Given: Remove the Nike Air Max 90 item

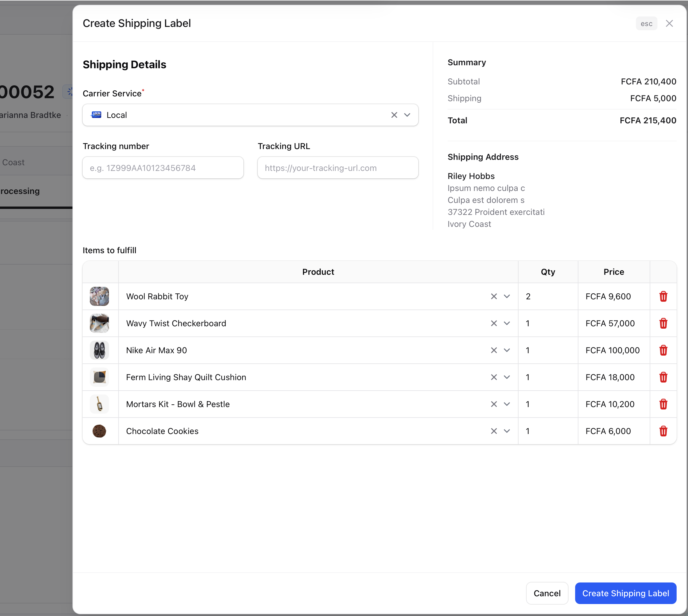Looking at the screenshot, I should click(x=663, y=350).
